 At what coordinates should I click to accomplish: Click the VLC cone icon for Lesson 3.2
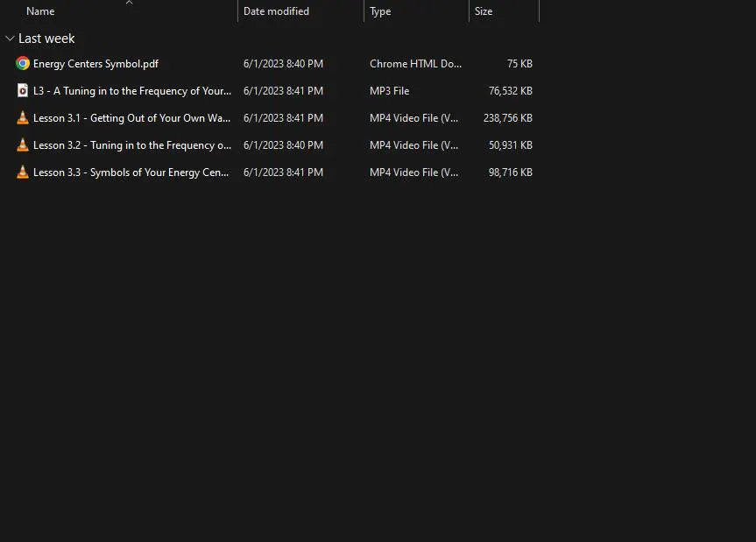(23, 145)
